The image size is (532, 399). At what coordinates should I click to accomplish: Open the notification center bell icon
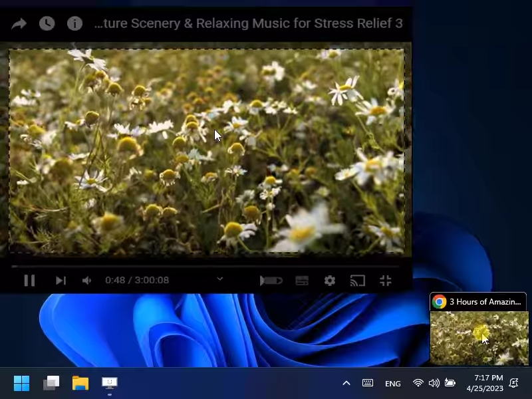click(513, 383)
